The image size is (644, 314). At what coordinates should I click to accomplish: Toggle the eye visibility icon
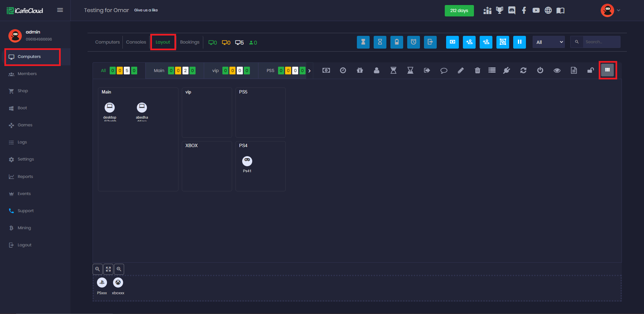tap(557, 70)
